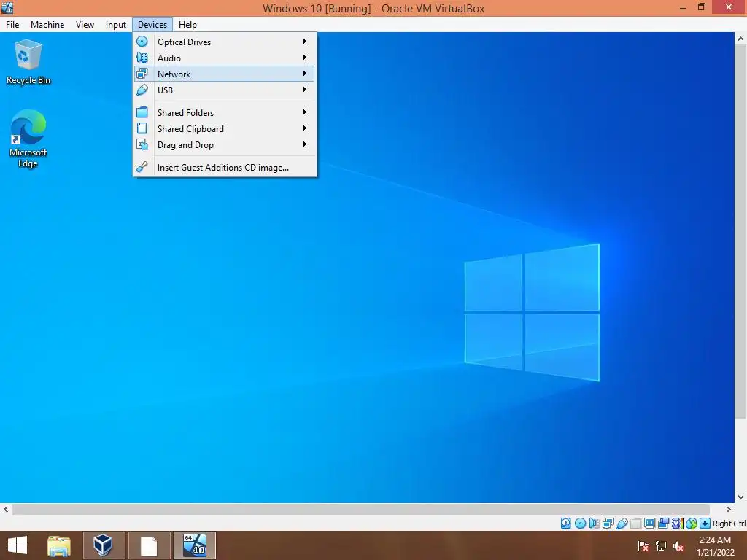This screenshot has width=747, height=560.
Task: Click the vertical scrollbar thumb
Action: tap(741, 233)
